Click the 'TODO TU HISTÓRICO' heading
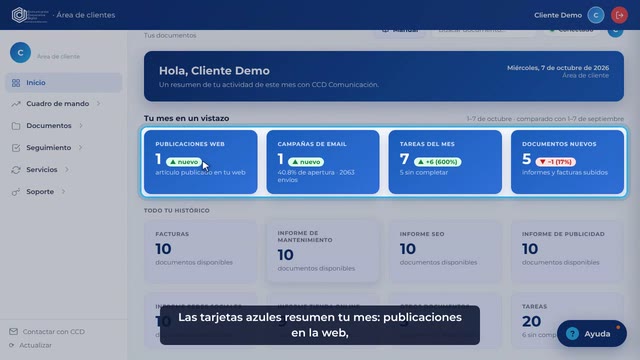 [176, 211]
